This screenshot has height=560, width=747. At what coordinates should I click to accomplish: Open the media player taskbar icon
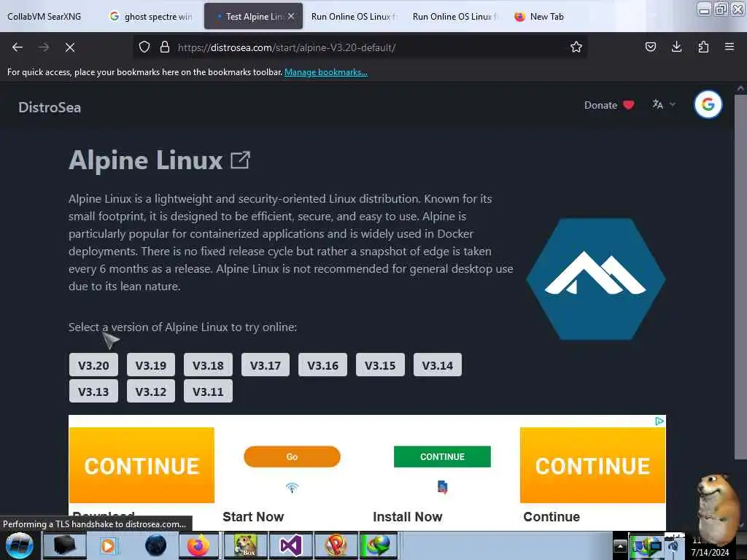pyautogui.click(x=109, y=545)
